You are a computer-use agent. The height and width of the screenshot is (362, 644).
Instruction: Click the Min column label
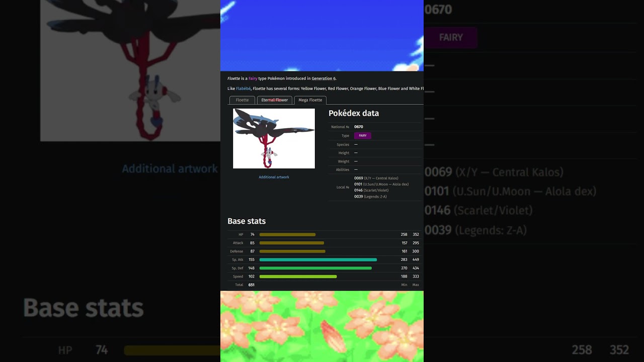click(404, 285)
